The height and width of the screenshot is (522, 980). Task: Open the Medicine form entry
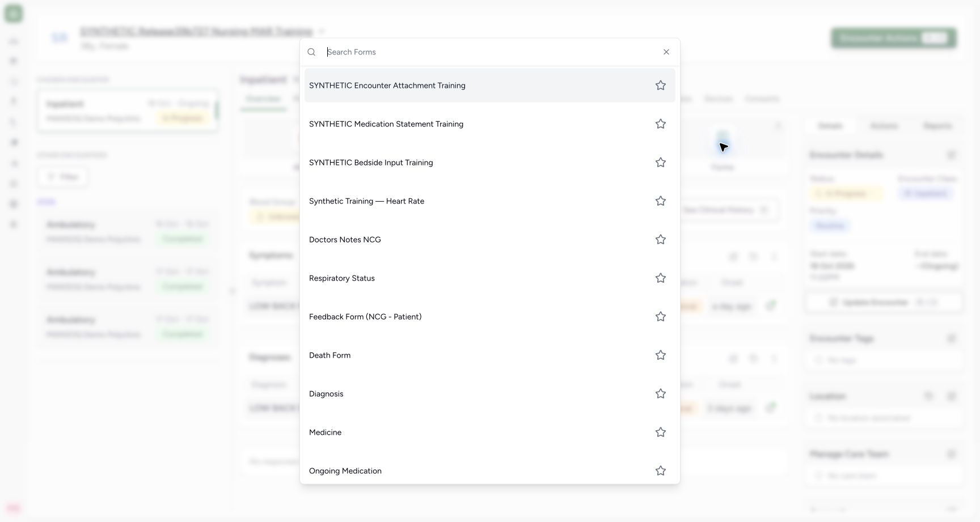(490, 432)
